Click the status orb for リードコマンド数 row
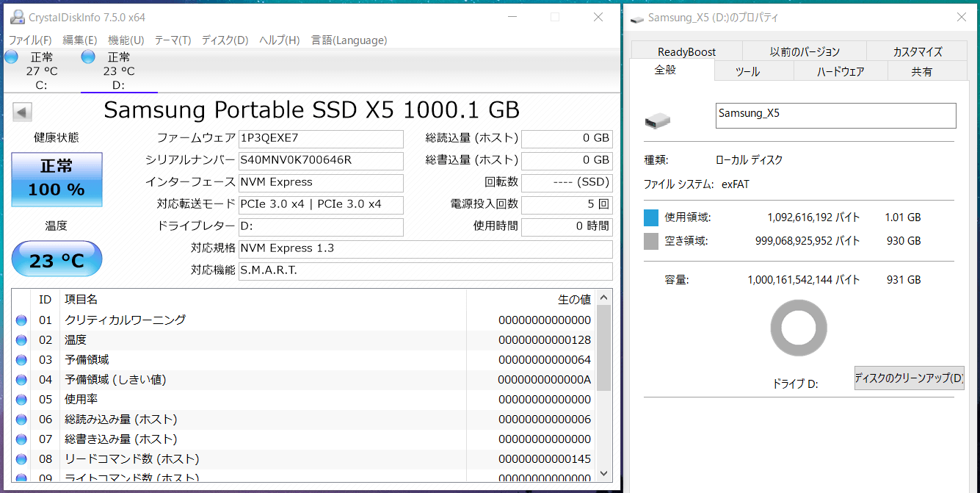Viewport: 980px width, 493px height. tap(21, 459)
